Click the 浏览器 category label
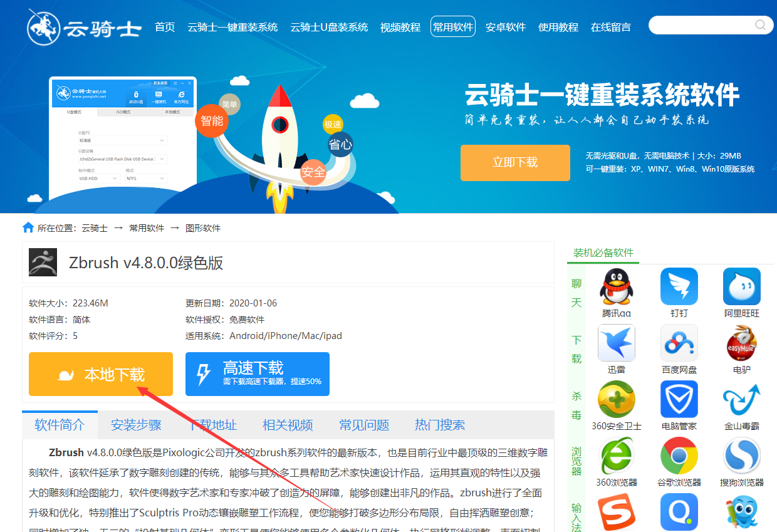 coord(576,461)
